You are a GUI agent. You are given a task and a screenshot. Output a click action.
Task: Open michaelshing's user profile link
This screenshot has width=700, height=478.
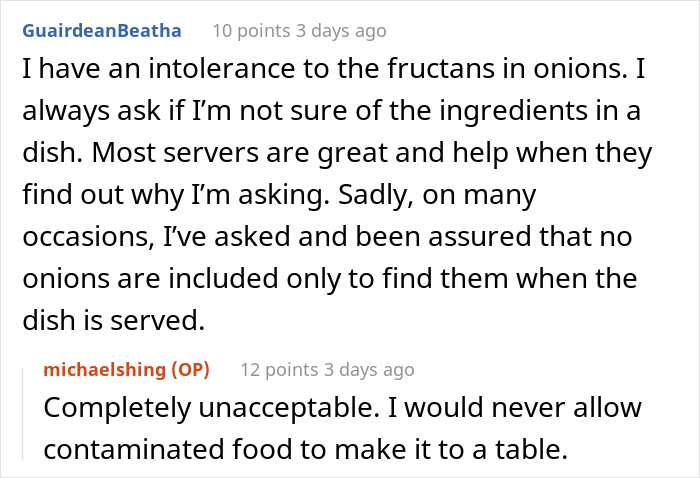pyautogui.click(x=104, y=370)
